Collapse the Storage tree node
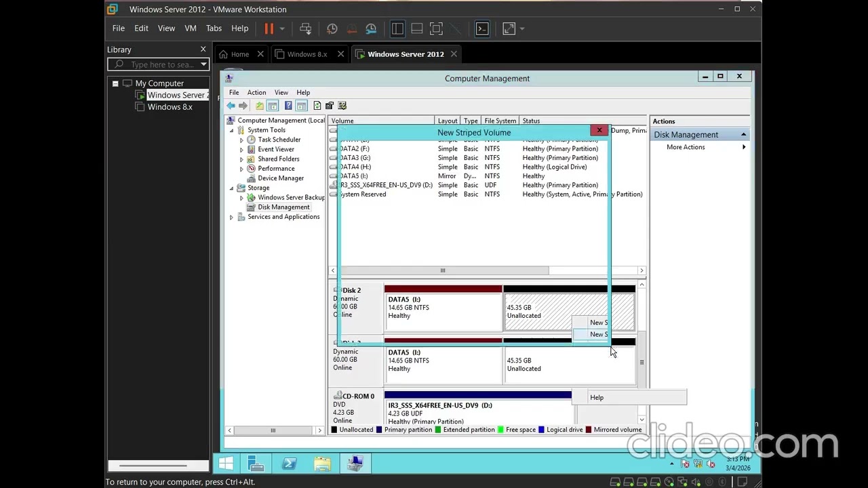Viewport: 868px width, 488px height. click(x=232, y=188)
